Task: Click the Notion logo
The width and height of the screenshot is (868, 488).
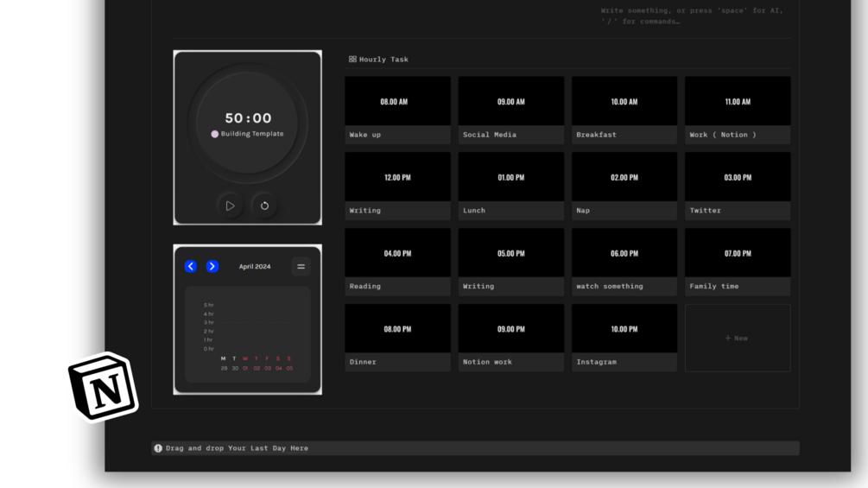Action: click(x=104, y=387)
